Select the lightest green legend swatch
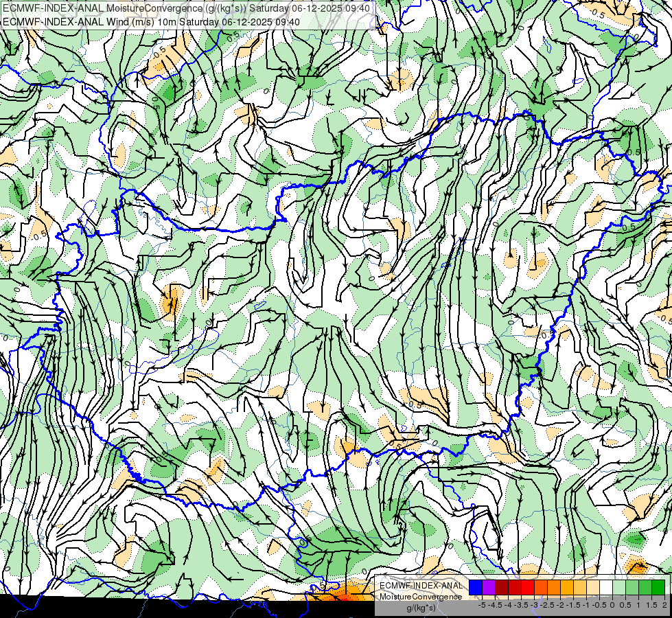Screen dimensions: 672x618 619,588
